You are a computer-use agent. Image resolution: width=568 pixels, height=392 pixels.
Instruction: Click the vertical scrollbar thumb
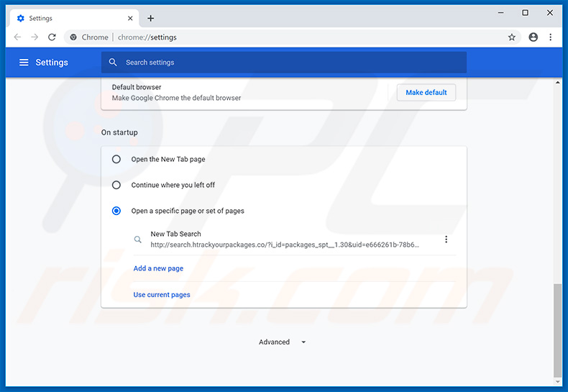[x=557, y=330]
